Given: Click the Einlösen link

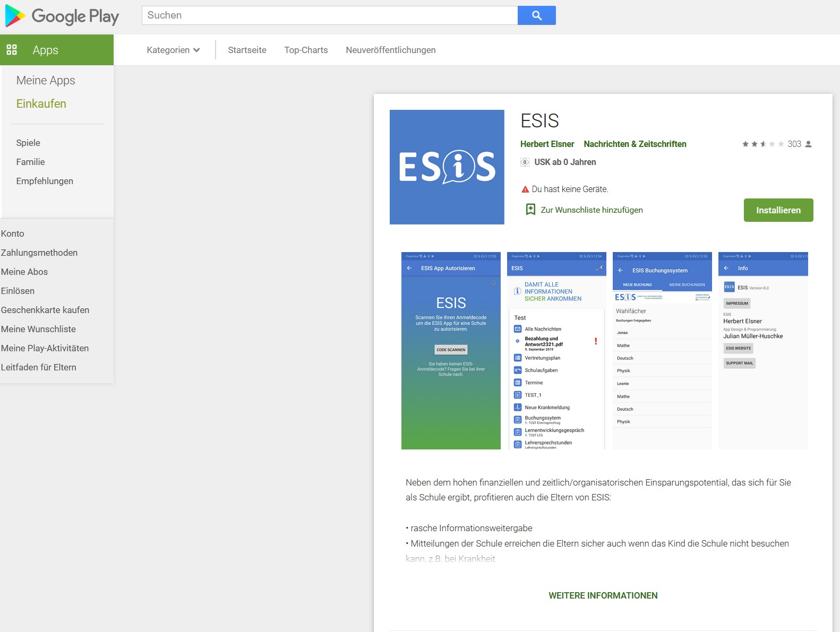Looking at the screenshot, I should tap(18, 291).
